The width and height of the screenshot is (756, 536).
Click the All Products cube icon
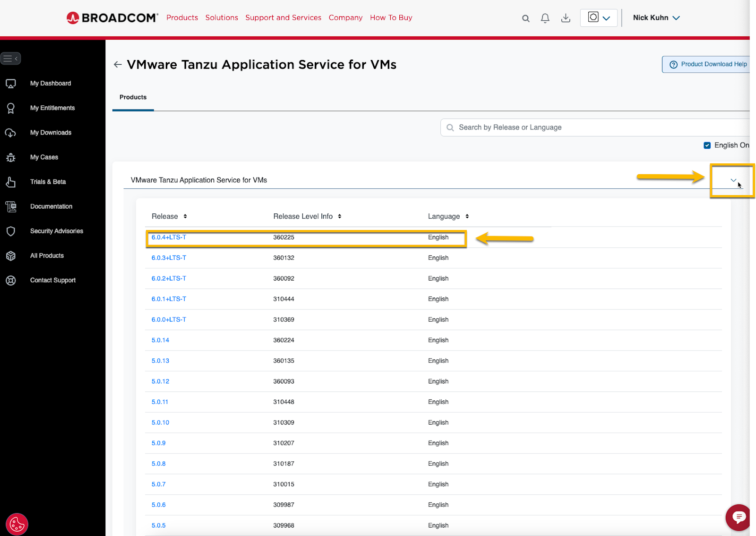click(x=11, y=255)
